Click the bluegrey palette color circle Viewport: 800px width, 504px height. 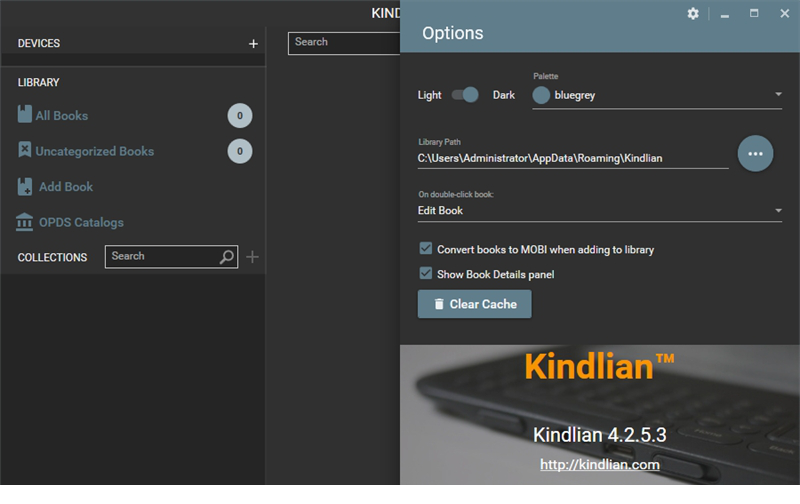point(541,95)
